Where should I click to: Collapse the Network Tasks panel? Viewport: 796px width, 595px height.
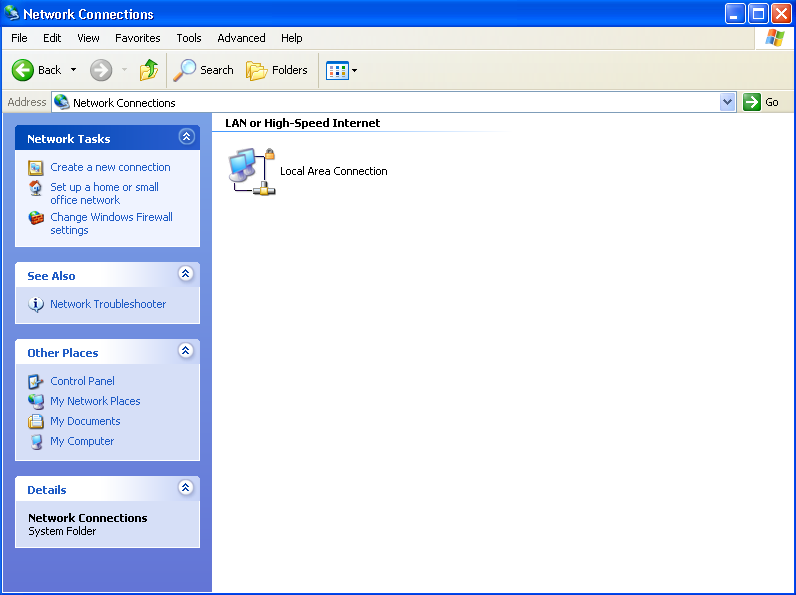click(186, 137)
